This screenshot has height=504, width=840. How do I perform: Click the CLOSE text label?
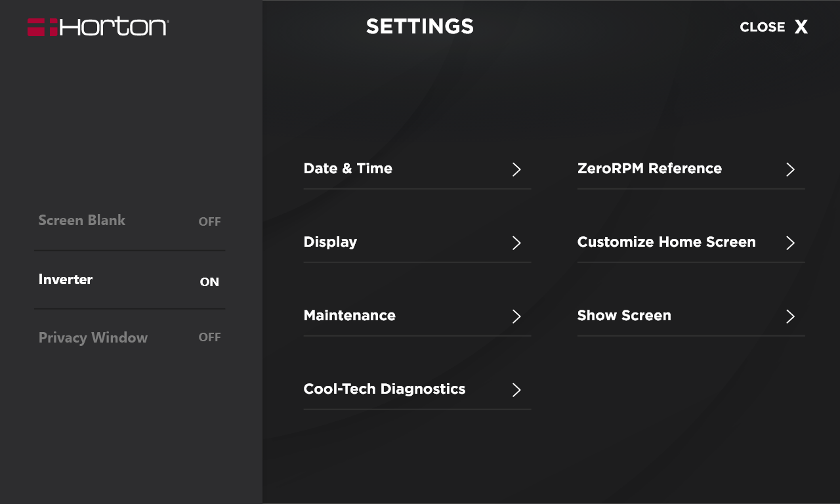[762, 27]
